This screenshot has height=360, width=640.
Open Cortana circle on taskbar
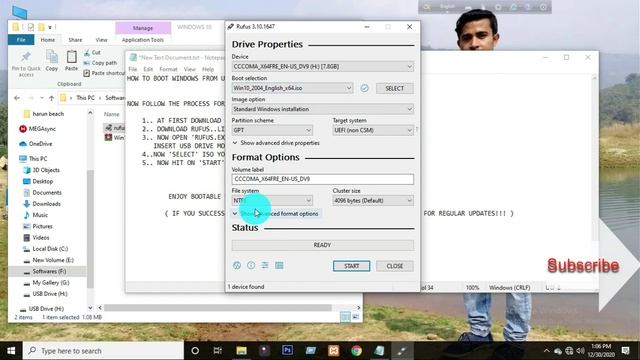tap(195, 351)
